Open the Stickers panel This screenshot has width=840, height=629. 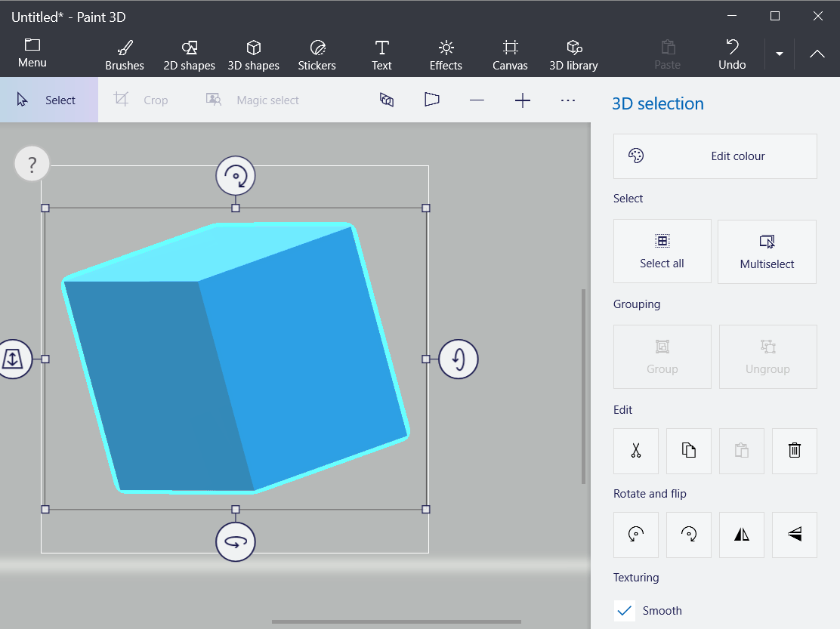click(x=317, y=54)
